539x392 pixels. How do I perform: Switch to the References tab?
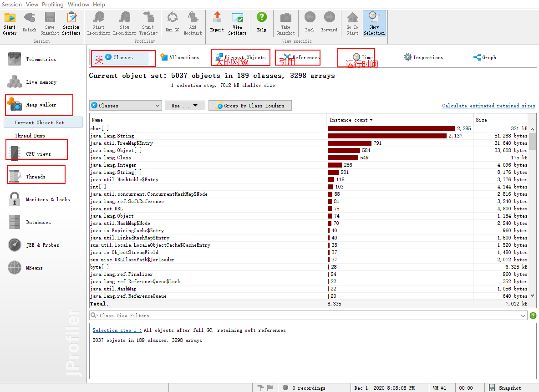(301, 57)
